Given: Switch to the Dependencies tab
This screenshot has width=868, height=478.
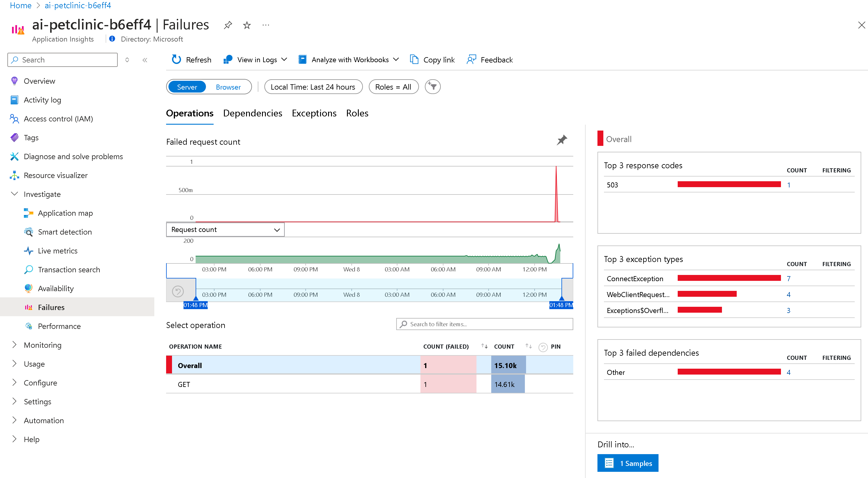Looking at the screenshot, I should (252, 113).
